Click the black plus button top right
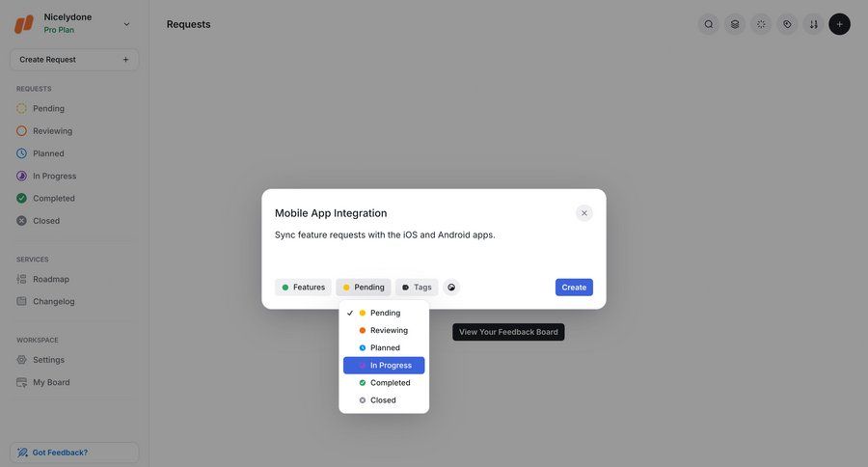 coord(839,24)
